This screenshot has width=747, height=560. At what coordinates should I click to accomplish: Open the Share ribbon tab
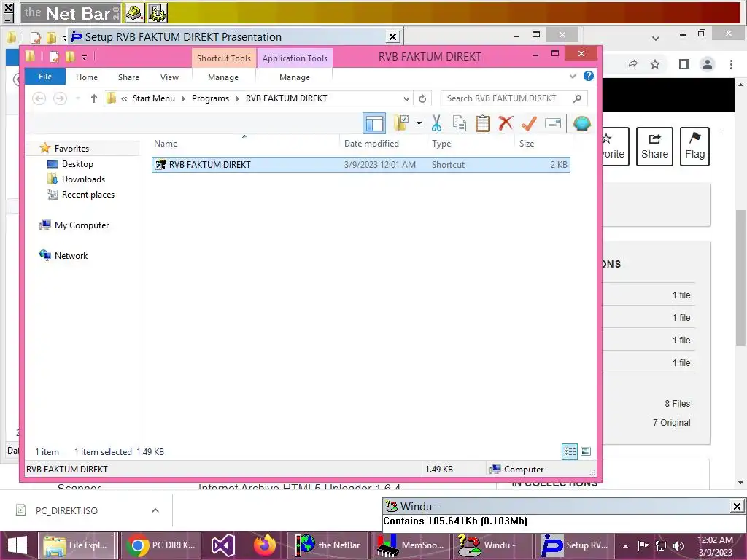tap(128, 77)
